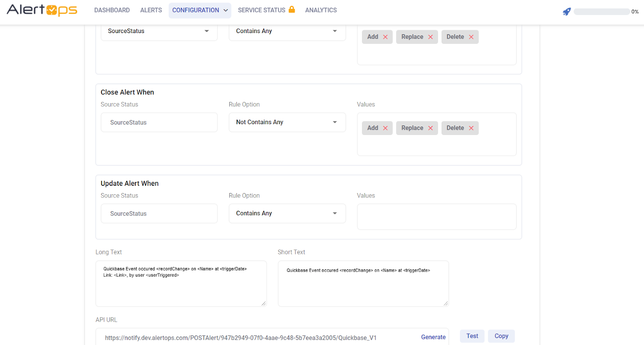Open the ANALYTICS page

coord(321,10)
